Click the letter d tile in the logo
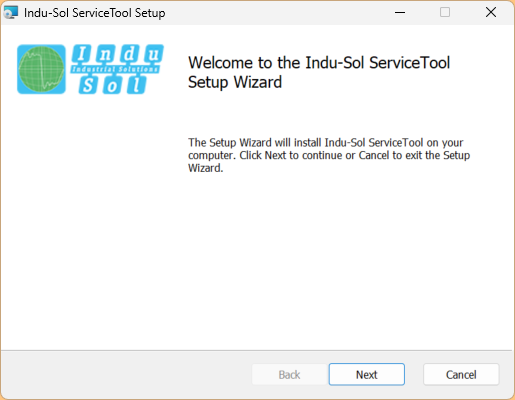This screenshot has width=515, height=400. pyautogui.click(x=130, y=54)
